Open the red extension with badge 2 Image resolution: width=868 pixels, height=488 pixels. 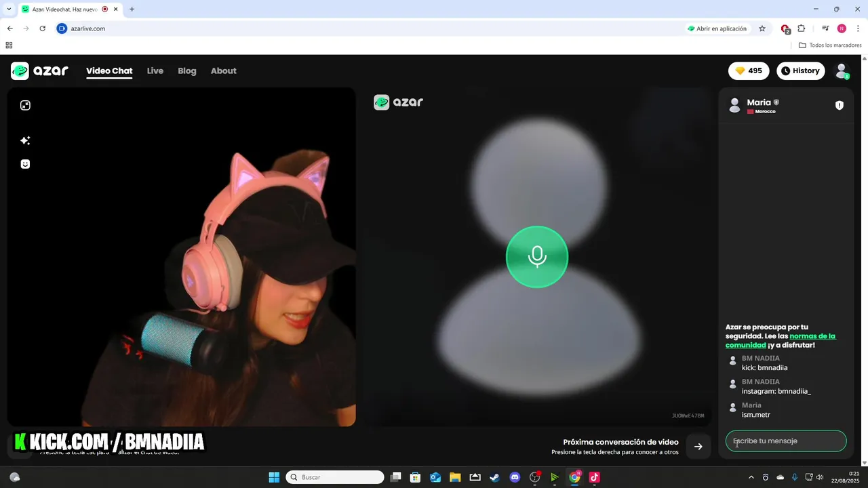tap(785, 28)
